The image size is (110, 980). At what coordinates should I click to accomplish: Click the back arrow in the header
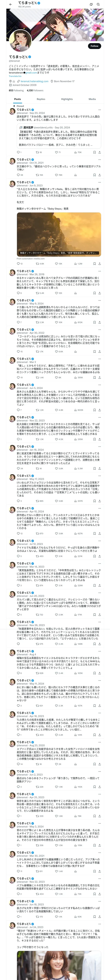[x=11, y=5]
